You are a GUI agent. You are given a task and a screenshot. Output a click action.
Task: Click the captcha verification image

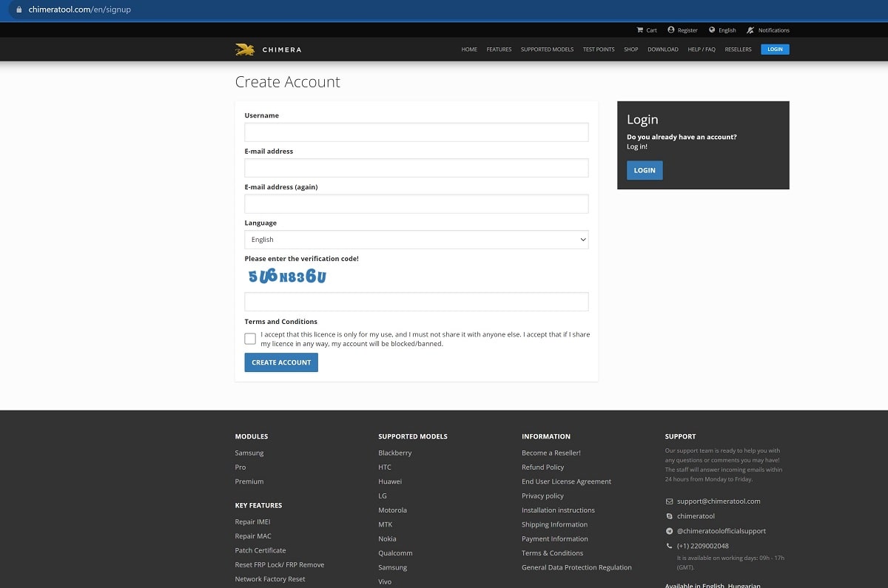287,277
